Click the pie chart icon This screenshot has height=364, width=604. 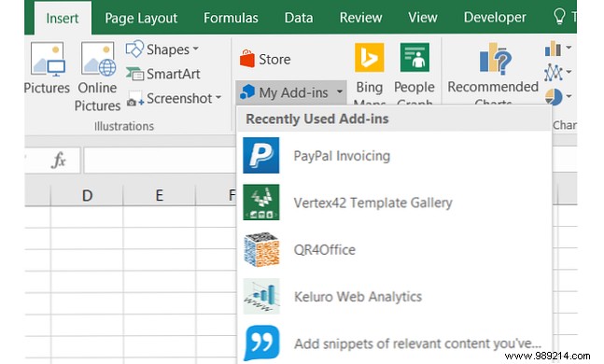pos(554,97)
